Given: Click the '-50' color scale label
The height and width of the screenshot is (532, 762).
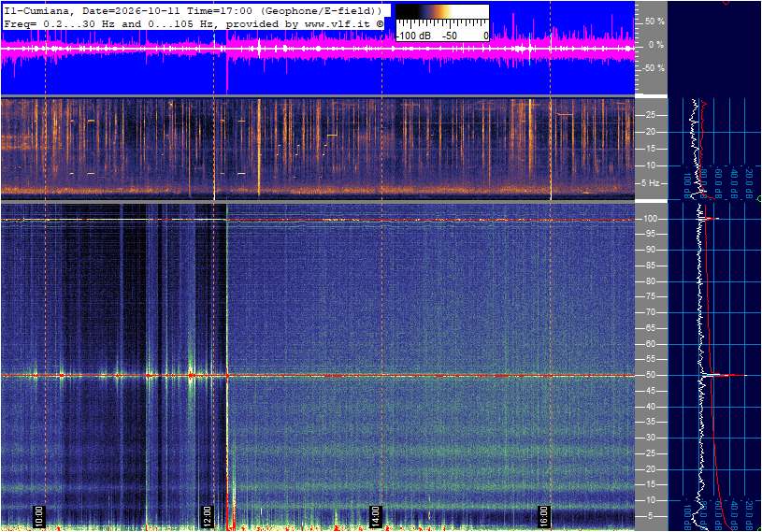Looking at the screenshot, I should click(450, 36).
